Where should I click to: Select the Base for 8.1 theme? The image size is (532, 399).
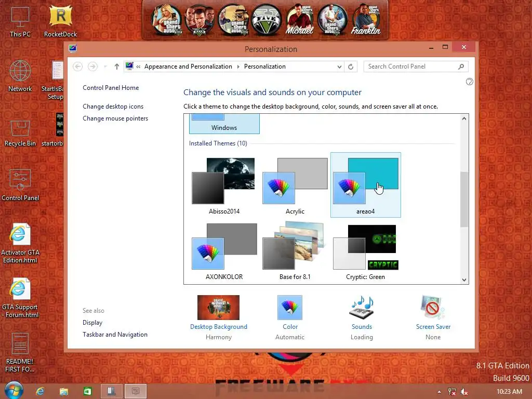295,251
